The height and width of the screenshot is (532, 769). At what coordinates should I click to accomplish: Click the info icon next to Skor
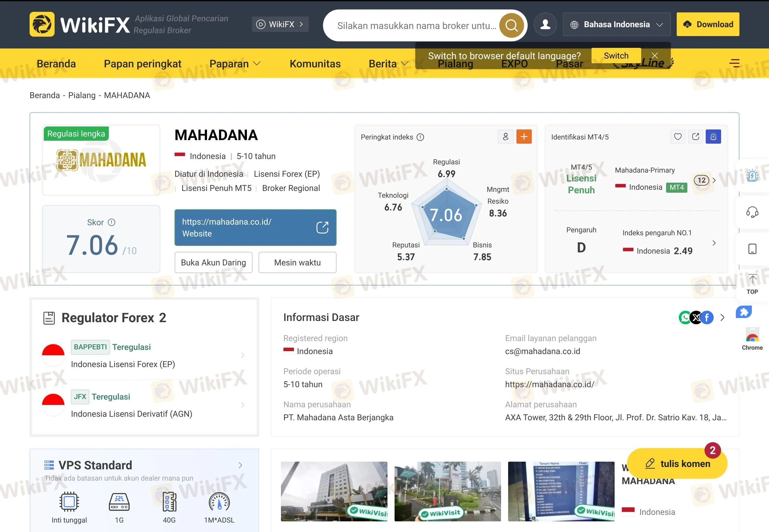[x=112, y=222]
